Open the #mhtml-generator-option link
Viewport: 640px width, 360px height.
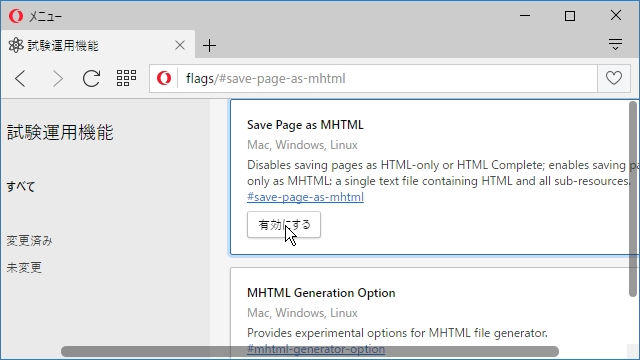[x=316, y=349]
